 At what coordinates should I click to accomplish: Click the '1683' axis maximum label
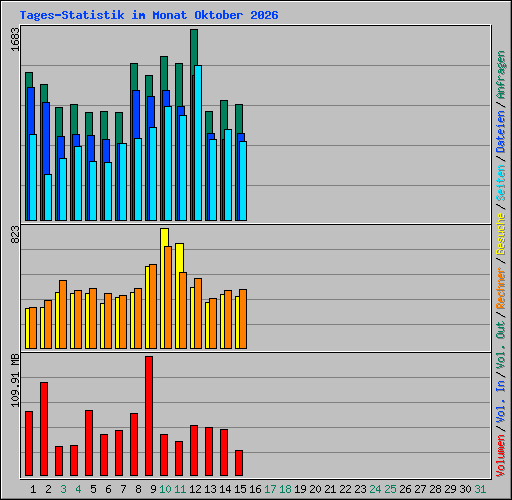15,39
